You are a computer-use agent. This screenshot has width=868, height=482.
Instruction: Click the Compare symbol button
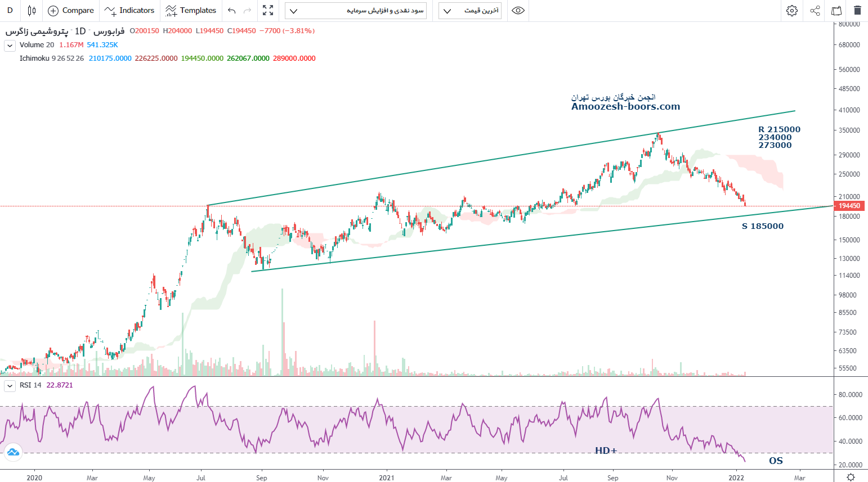click(71, 11)
